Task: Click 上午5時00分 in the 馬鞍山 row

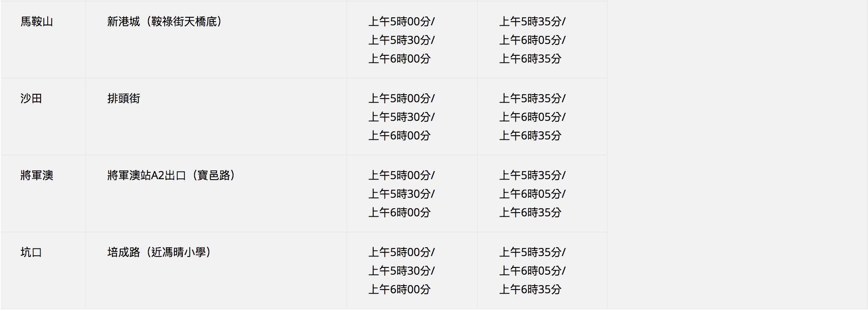Action: (x=399, y=22)
